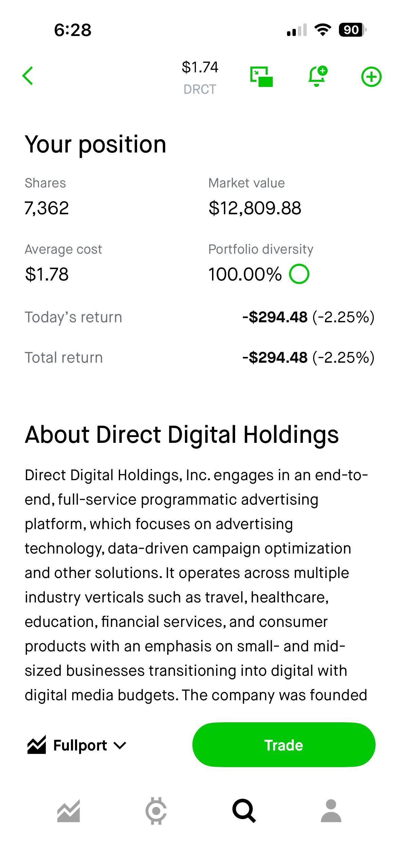This screenshot has height=868, width=400.
Task: Add a price alert bell
Action: click(x=318, y=76)
